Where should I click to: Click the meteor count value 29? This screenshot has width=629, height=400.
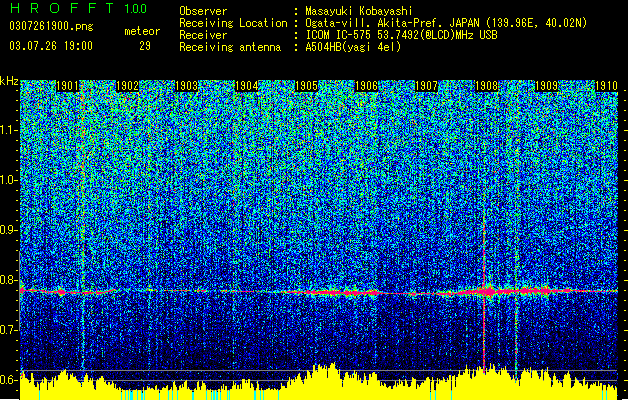(x=145, y=46)
